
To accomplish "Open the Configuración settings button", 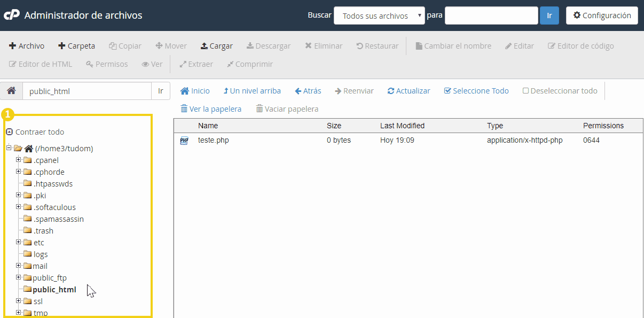I will point(602,15).
